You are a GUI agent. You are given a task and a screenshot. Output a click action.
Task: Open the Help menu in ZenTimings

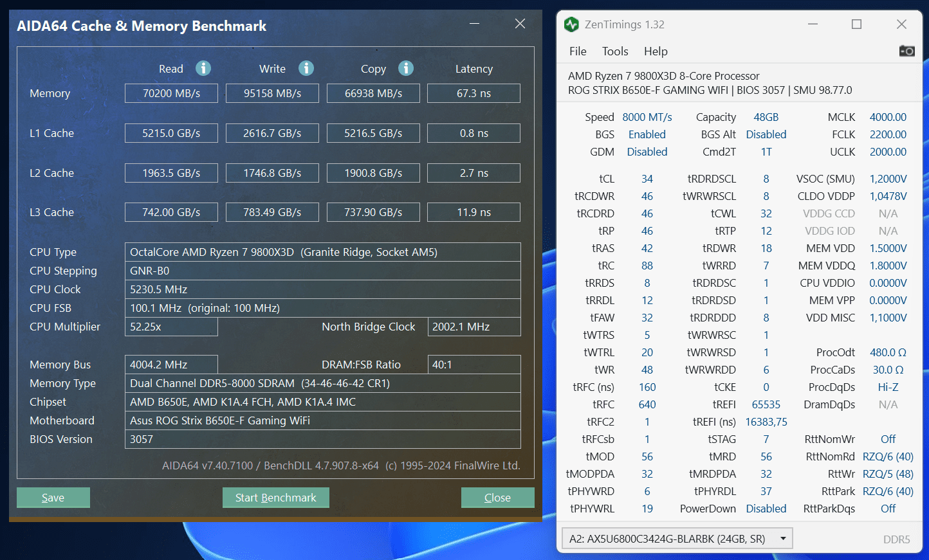point(656,51)
